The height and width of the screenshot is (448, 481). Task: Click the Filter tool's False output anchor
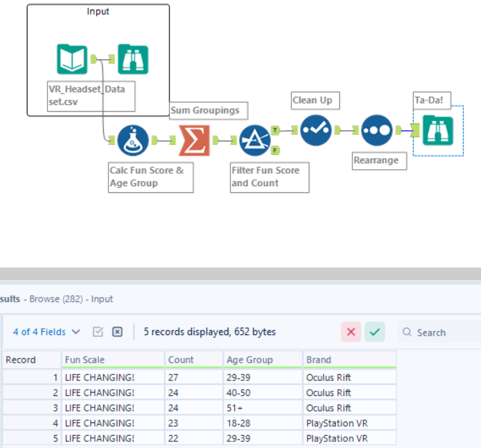[276, 150]
